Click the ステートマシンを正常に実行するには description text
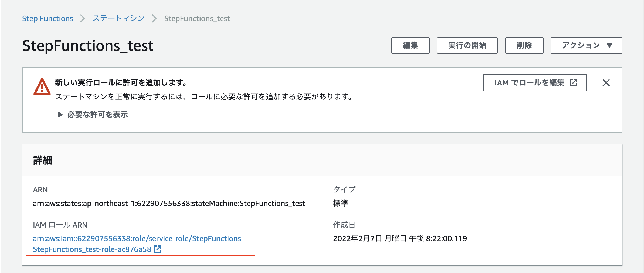This screenshot has height=273, width=644. coord(204,96)
